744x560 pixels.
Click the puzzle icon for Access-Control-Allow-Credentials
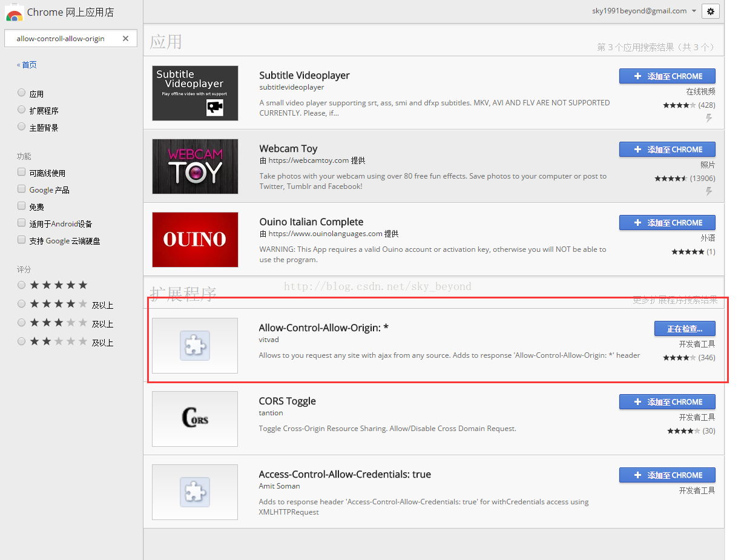[195, 492]
